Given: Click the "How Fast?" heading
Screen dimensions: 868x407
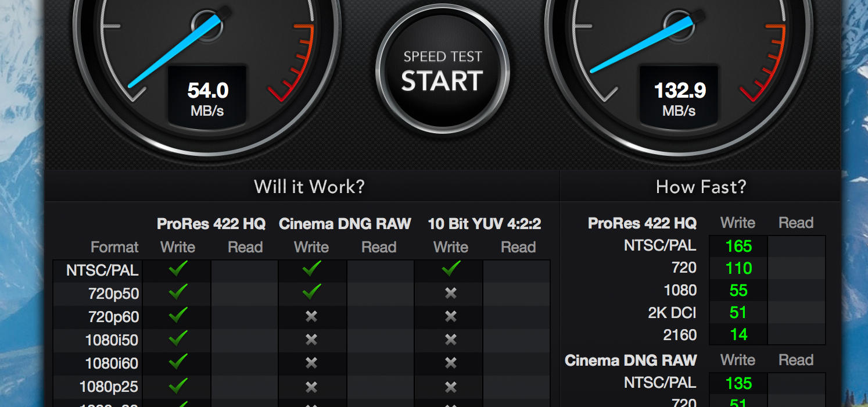Looking at the screenshot, I should click(701, 187).
